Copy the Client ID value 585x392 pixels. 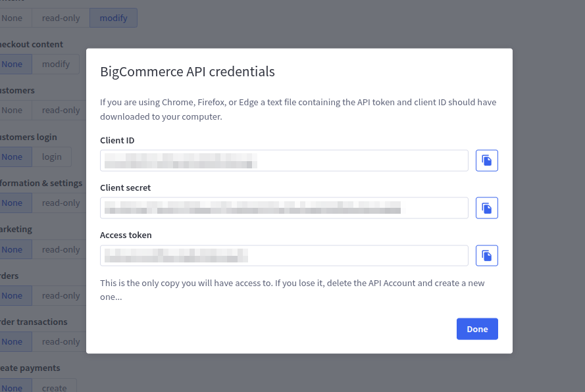[x=486, y=160]
